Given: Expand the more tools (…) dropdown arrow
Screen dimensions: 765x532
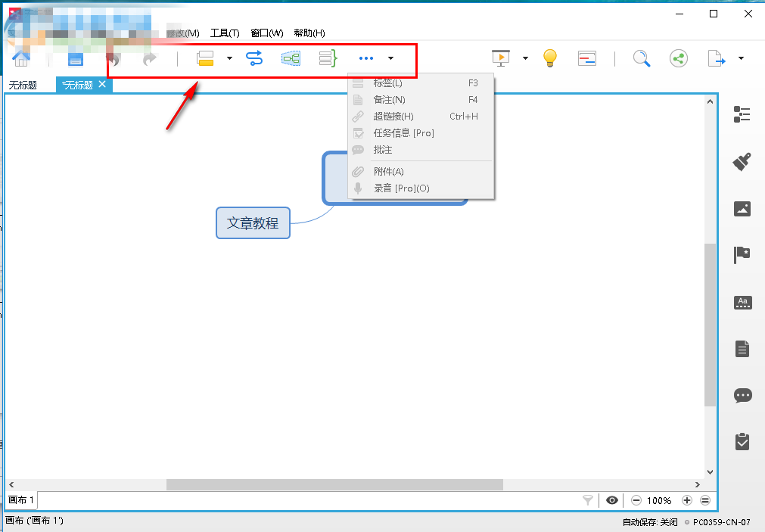Looking at the screenshot, I should [390, 58].
